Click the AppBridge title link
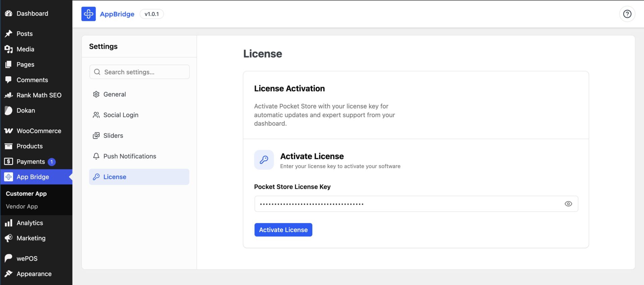 point(117,14)
